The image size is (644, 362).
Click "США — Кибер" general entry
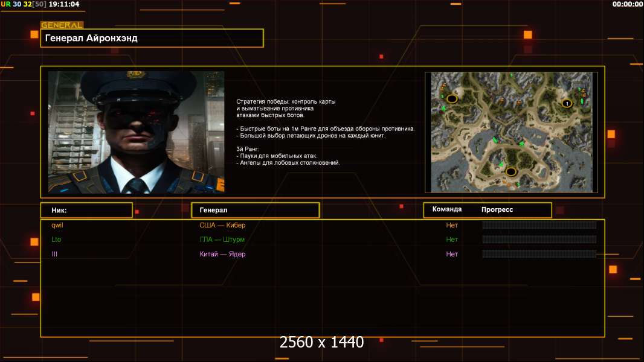(x=222, y=225)
